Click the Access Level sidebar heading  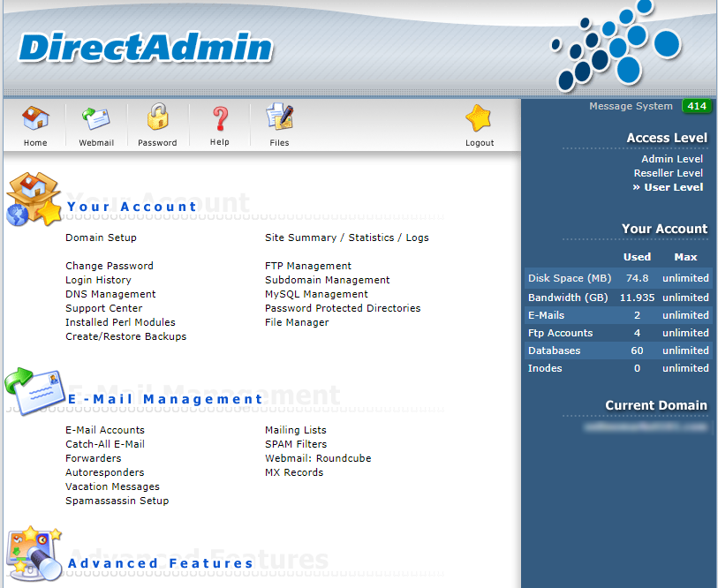tap(667, 138)
